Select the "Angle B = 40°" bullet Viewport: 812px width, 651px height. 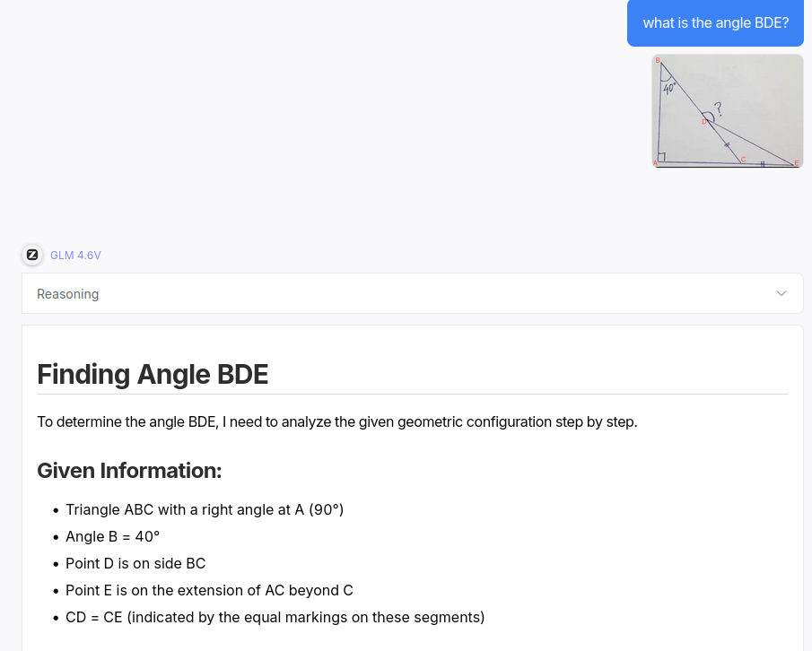(x=112, y=537)
